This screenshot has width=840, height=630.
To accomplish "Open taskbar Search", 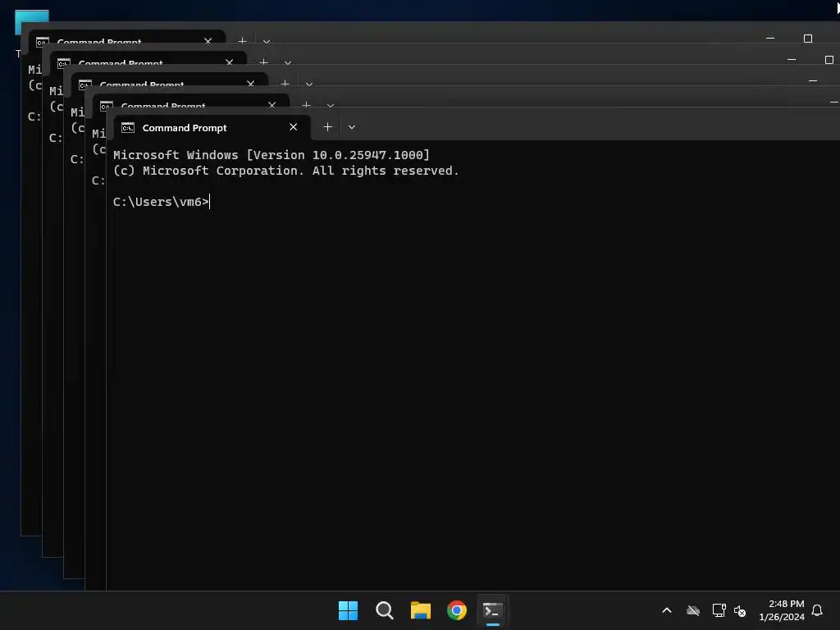I will [x=385, y=610].
